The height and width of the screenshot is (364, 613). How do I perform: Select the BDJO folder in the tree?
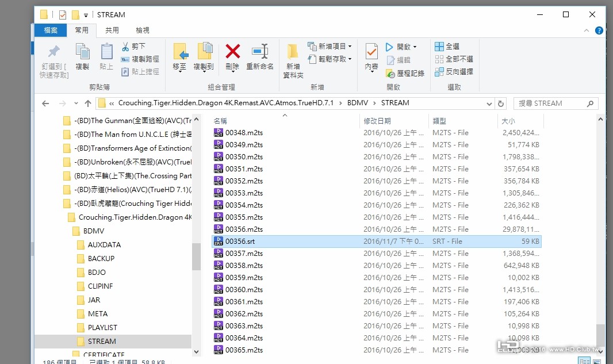97,272
